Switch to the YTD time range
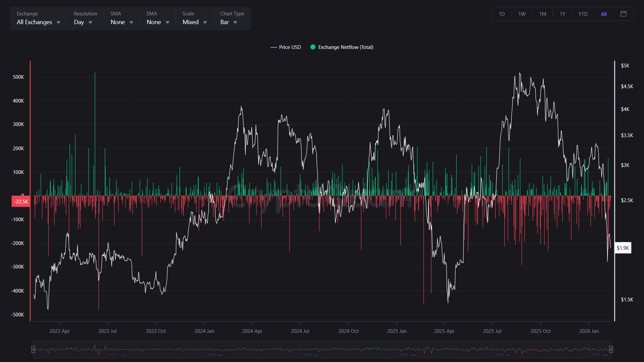This screenshot has height=362, width=644. (583, 14)
